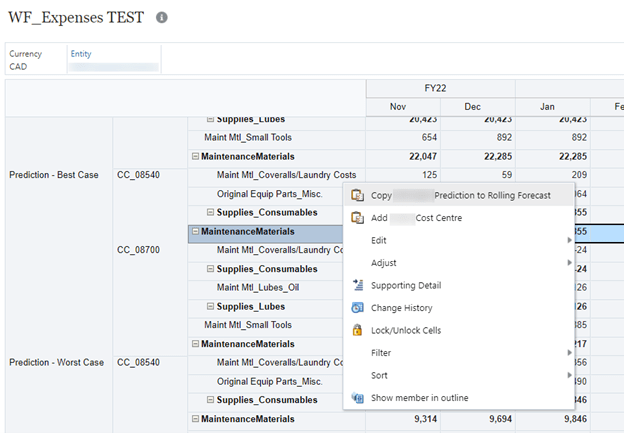Select the Maint Mtl_Lubes_Oil row member
Image resolution: width=624 pixels, height=433 pixels.
[258, 287]
